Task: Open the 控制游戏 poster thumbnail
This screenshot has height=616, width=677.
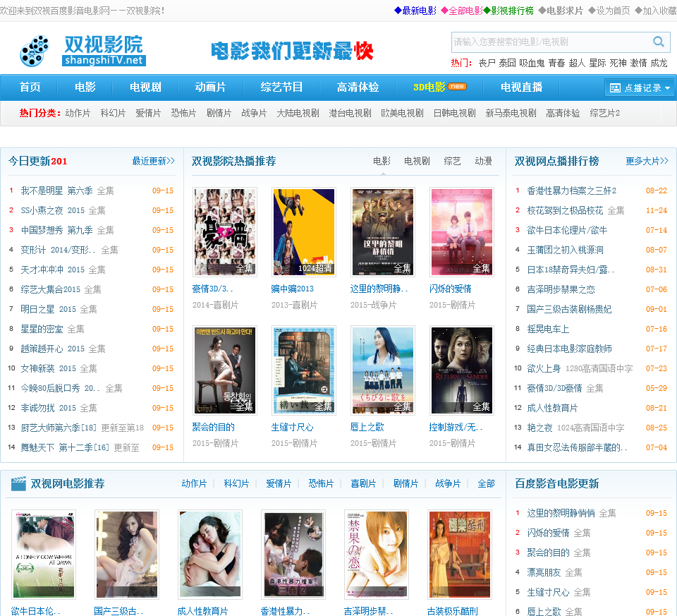Action: click(462, 370)
